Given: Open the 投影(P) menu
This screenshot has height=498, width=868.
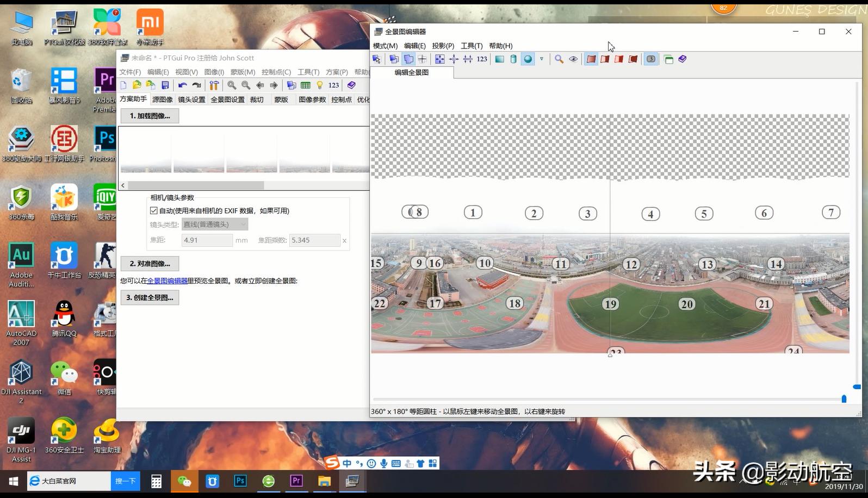Looking at the screenshot, I should 443,46.
